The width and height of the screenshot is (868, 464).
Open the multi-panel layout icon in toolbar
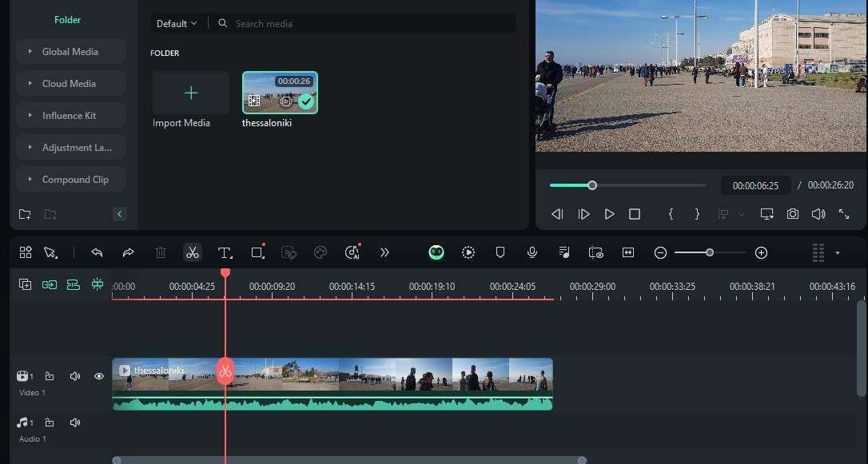click(26, 252)
